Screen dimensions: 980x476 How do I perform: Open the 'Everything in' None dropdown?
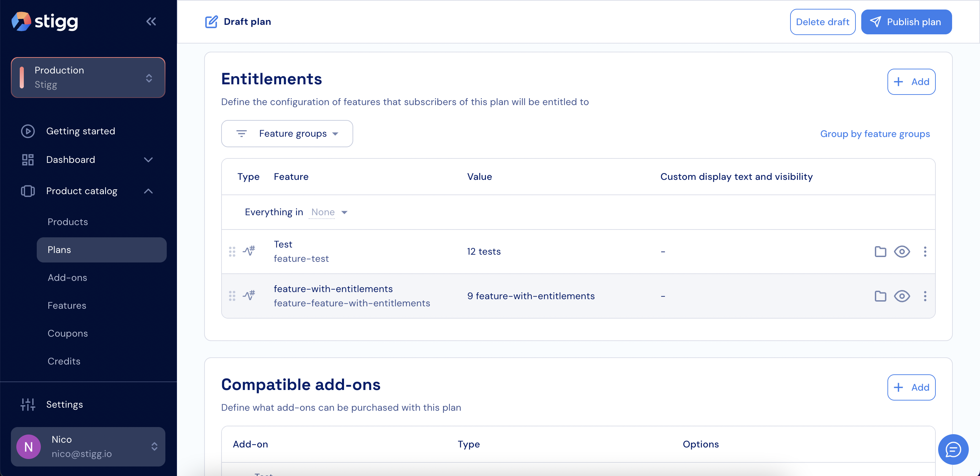coord(329,212)
